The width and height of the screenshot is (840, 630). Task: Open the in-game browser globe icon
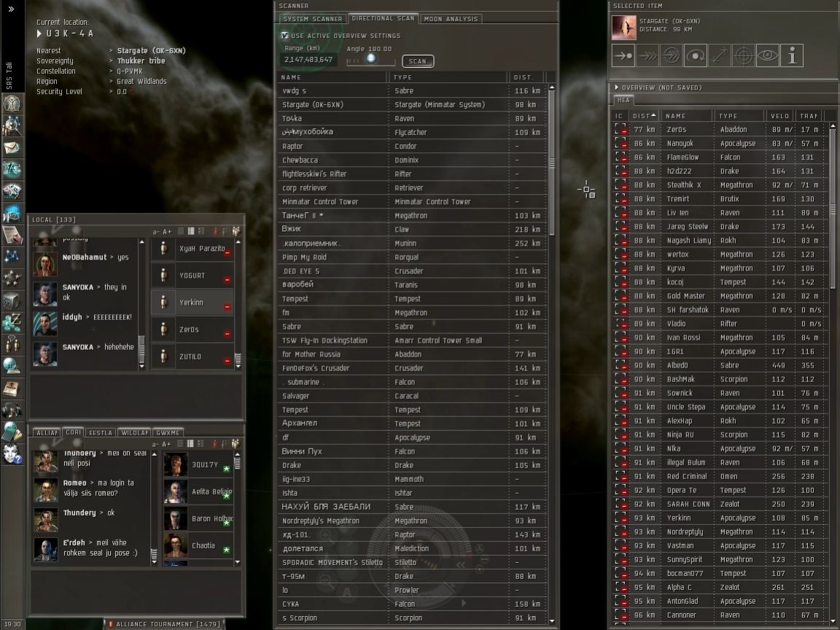click(12, 367)
